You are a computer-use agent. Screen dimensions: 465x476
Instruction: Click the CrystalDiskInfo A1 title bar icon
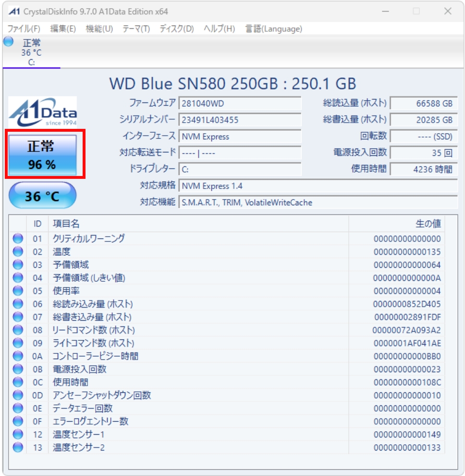(14, 12)
